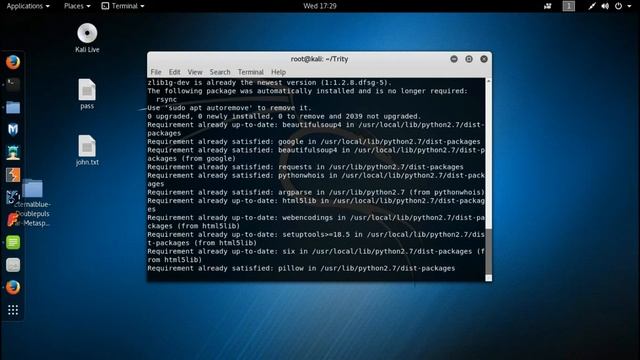The image size is (640, 360).
Task: Click the pen tool tray icon
Action: click(x=591, y=6)
